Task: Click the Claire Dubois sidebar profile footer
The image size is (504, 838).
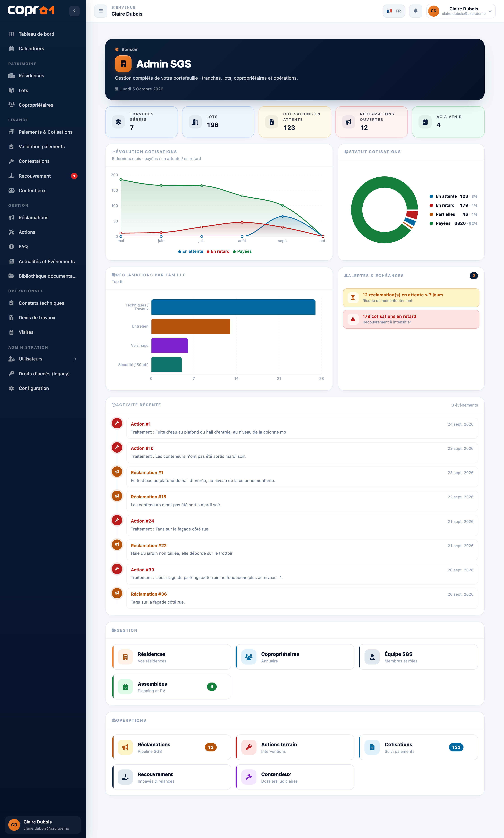Action: 43,825
